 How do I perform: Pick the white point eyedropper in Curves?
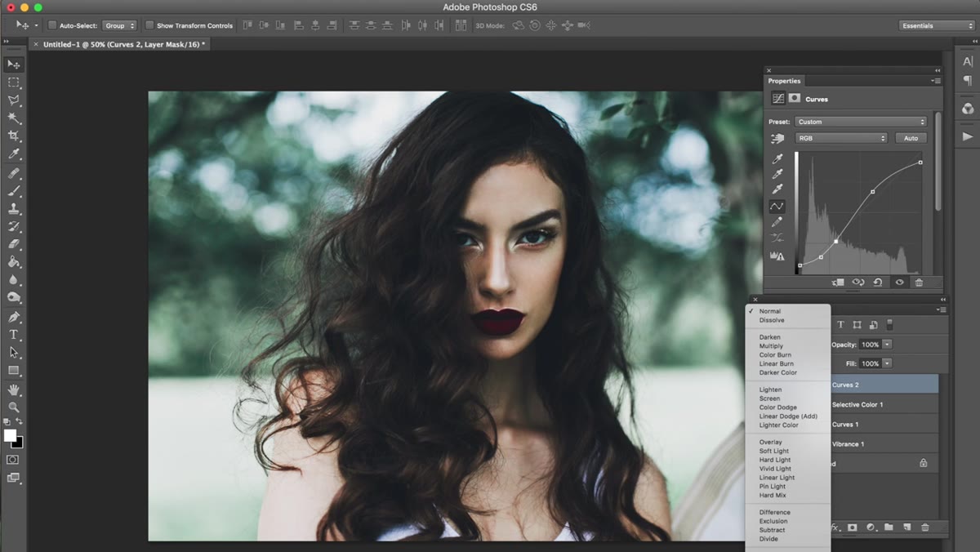tap(777, 189)
